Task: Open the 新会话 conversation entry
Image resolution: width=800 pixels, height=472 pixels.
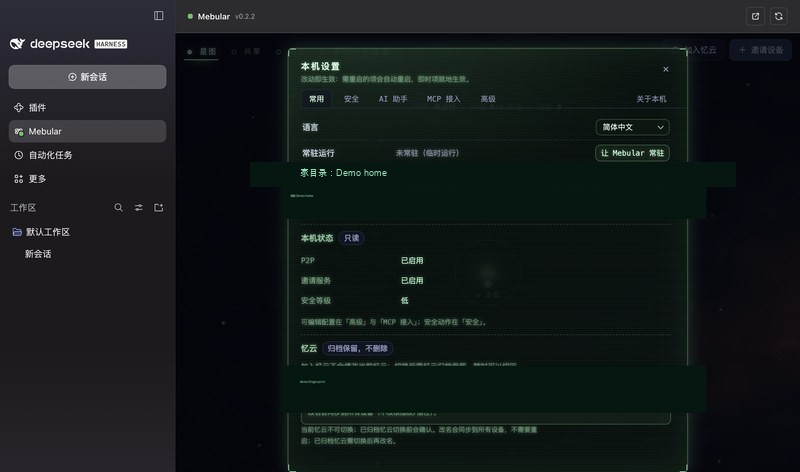Action: (x=38, y=254)
